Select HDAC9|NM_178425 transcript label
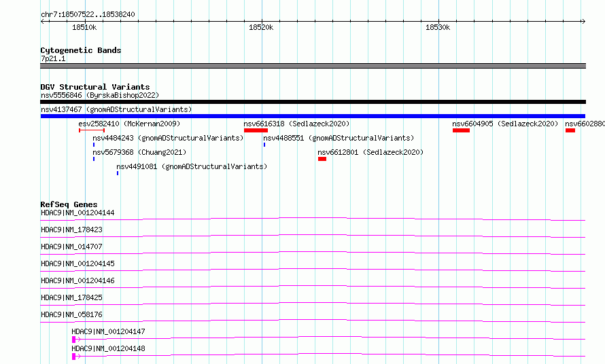Image resolution: width=605 pixels, height=364 pixels. [72, 297]
